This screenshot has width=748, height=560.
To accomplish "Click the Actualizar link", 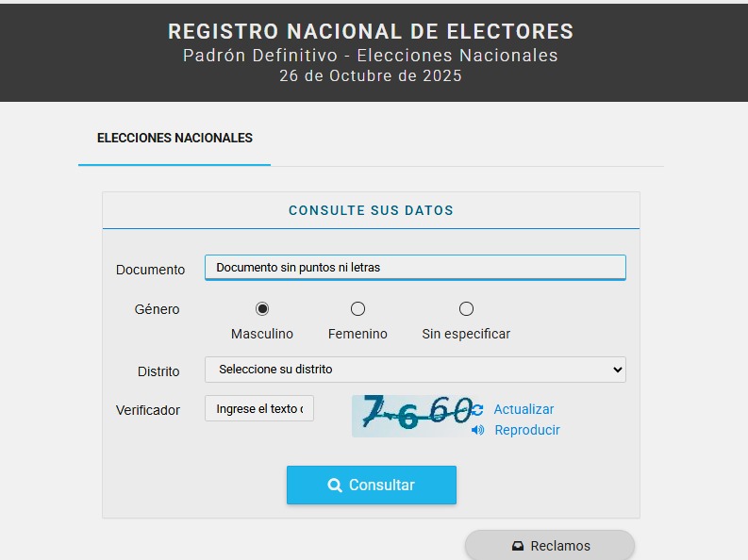I will [x=524, y=409].
